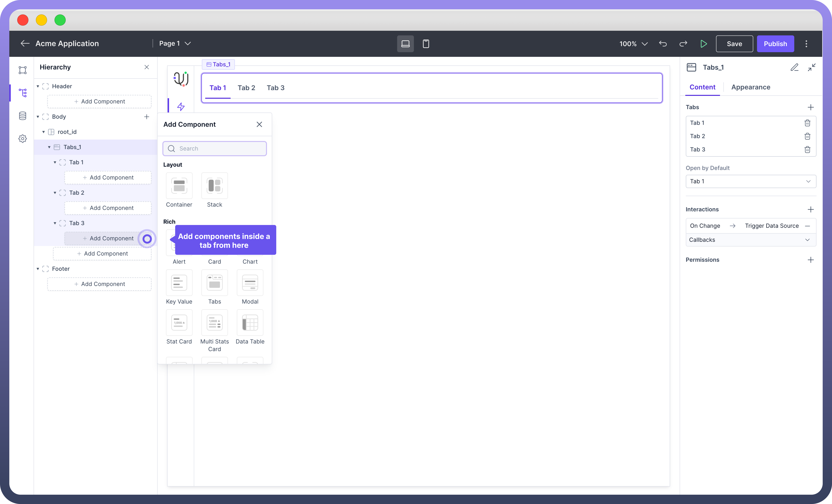Screen dimensions: 832x504
Task: Click the component Search field
Action: pyautogui.click(x=220, y=148)
